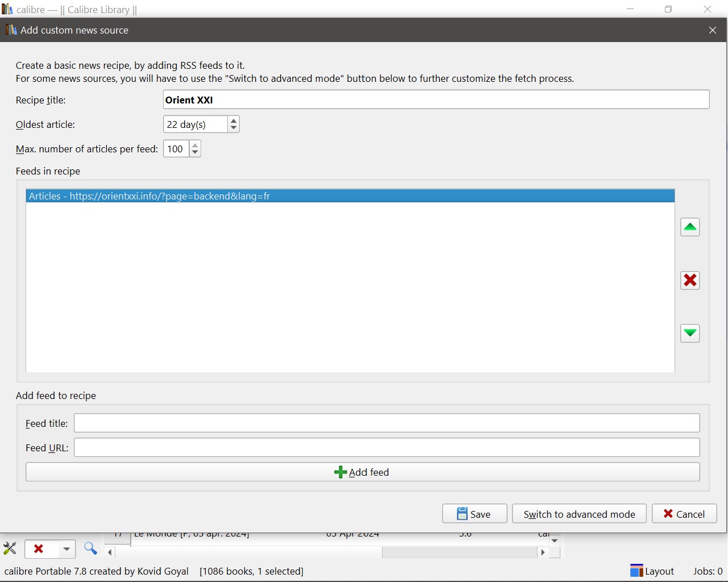Click the Feed URL input field

386,447
